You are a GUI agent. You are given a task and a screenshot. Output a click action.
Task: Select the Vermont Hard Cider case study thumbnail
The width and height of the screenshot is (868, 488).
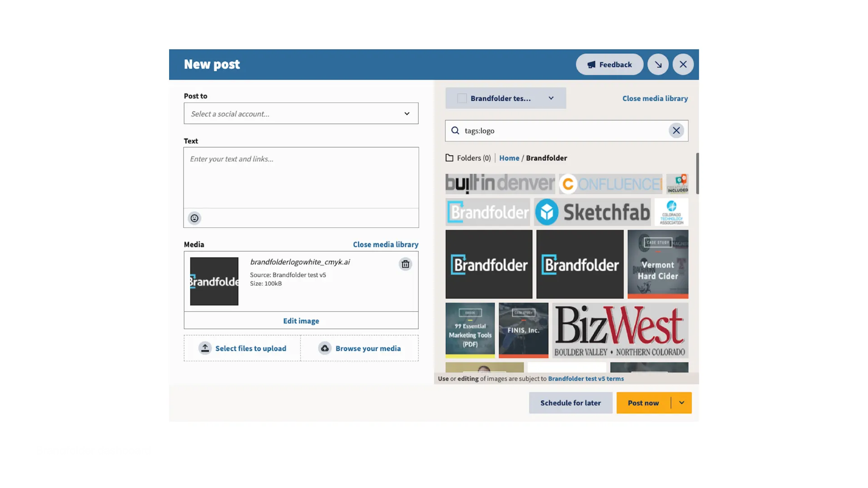(x=658, y=264)
